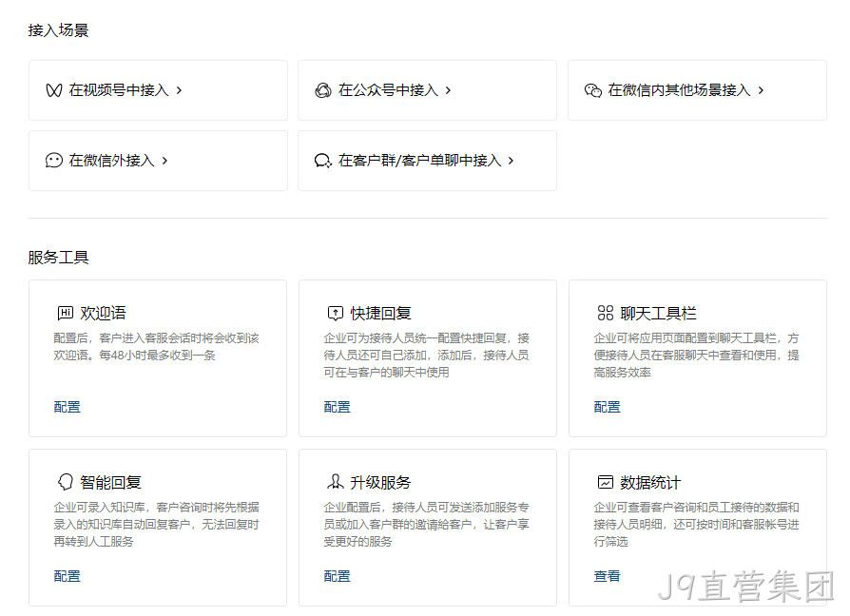Click the 升级服务 person icon
This screenshot has width=850, height=616.
pos(336,481)
